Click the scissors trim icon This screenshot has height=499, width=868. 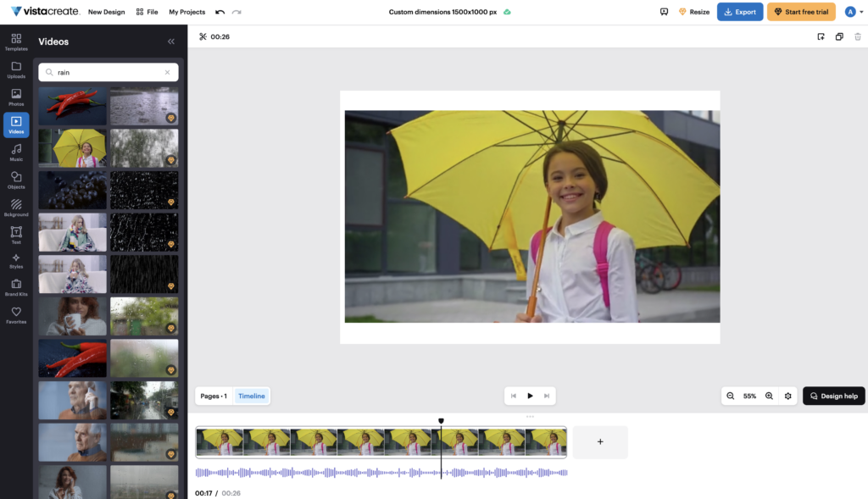pos(203,36)
